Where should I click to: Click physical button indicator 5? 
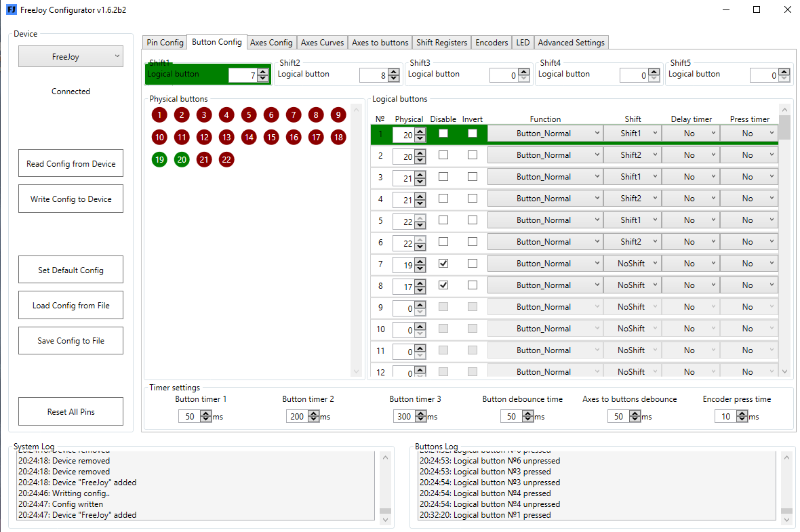[248, 115]
